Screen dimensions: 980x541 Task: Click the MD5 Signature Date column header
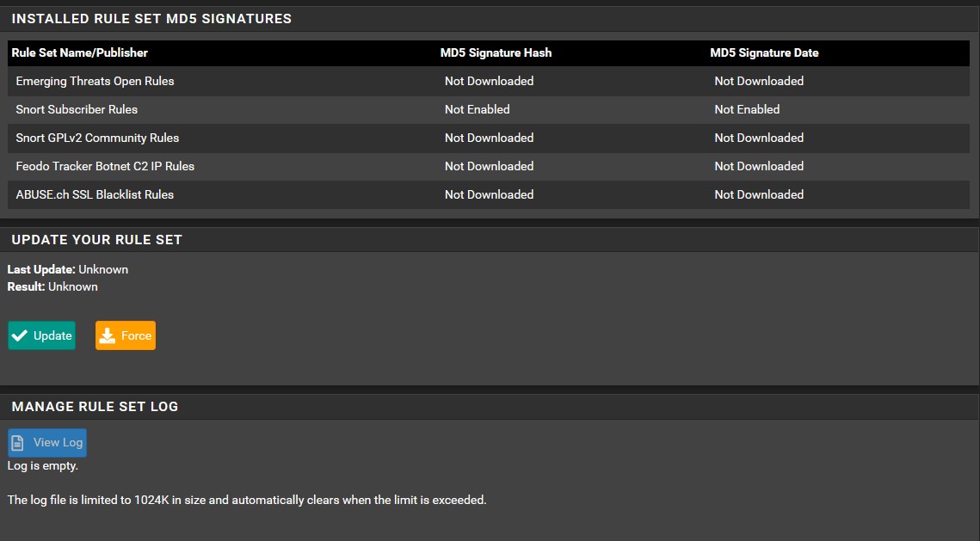click(x=764, y=52)
